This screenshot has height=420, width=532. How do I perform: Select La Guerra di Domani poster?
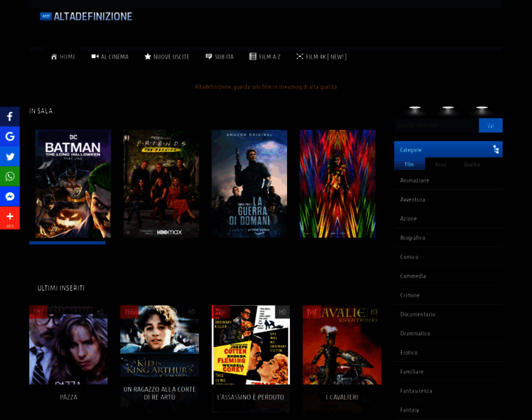click(x=249, y=183)
